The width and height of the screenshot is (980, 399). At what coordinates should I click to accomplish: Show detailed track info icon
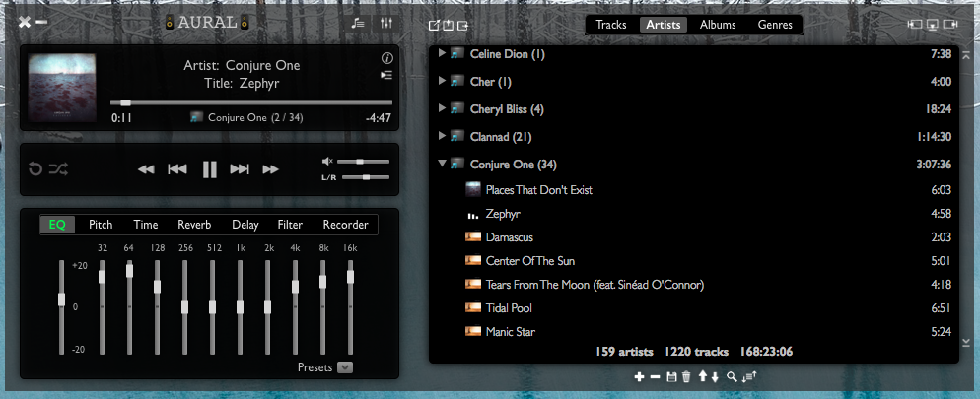click(386, 59)
